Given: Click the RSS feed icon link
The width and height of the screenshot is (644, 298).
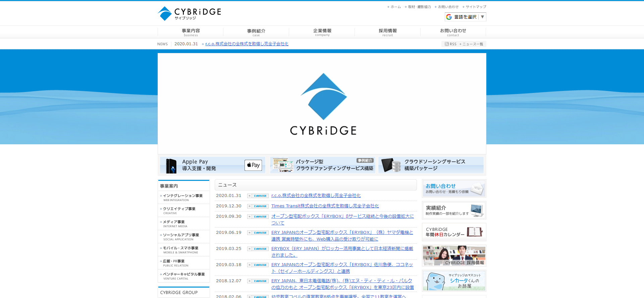Looking at the screenshot, I should (450, 44).
